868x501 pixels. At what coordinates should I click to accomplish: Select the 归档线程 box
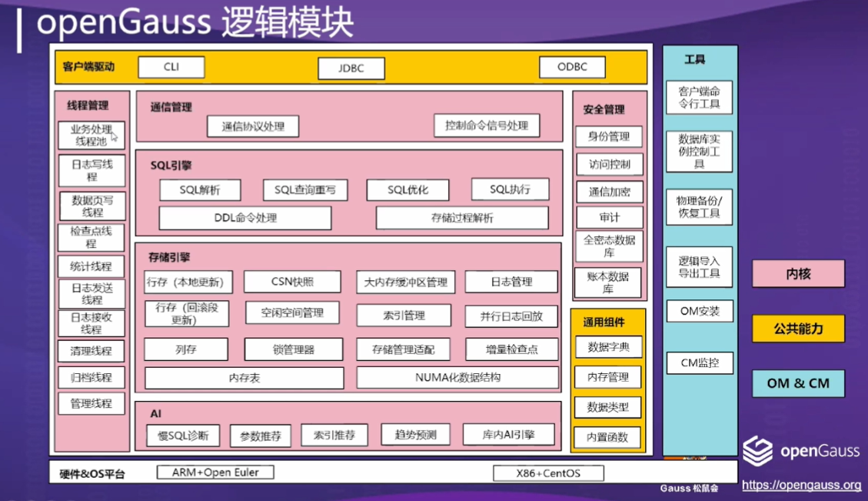coord(91,377)
